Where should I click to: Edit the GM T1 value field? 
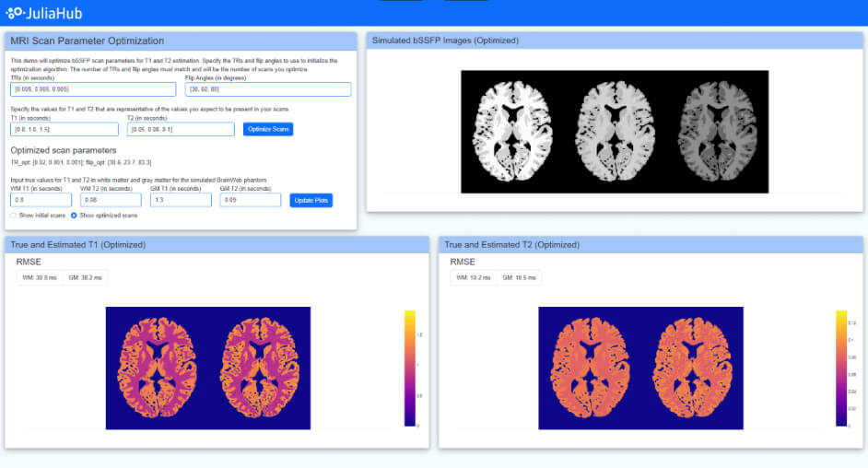(181, 200)
